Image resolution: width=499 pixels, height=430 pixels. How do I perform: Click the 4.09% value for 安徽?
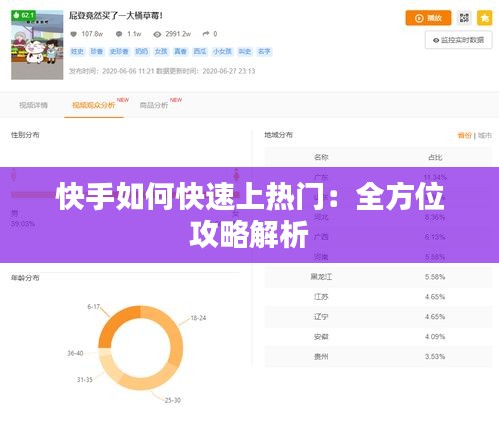coord(435,337)
